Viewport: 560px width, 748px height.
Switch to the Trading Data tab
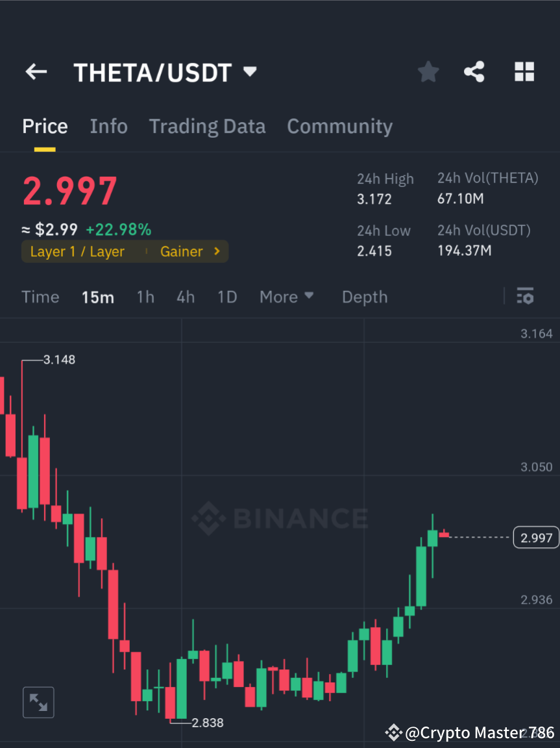pyautogui.click(x=207, y=126)
